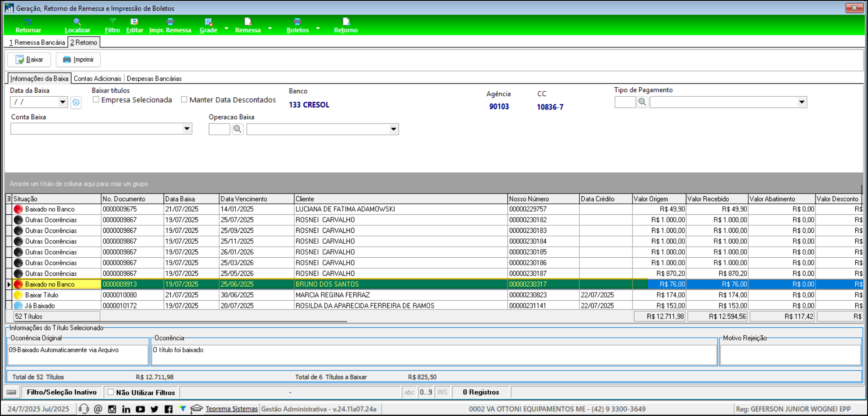Image resolution: width=868 pixels, height=416 pixels.
Task: Expand the Grade toolbar dropdown arrow
Action: (226, 28)
